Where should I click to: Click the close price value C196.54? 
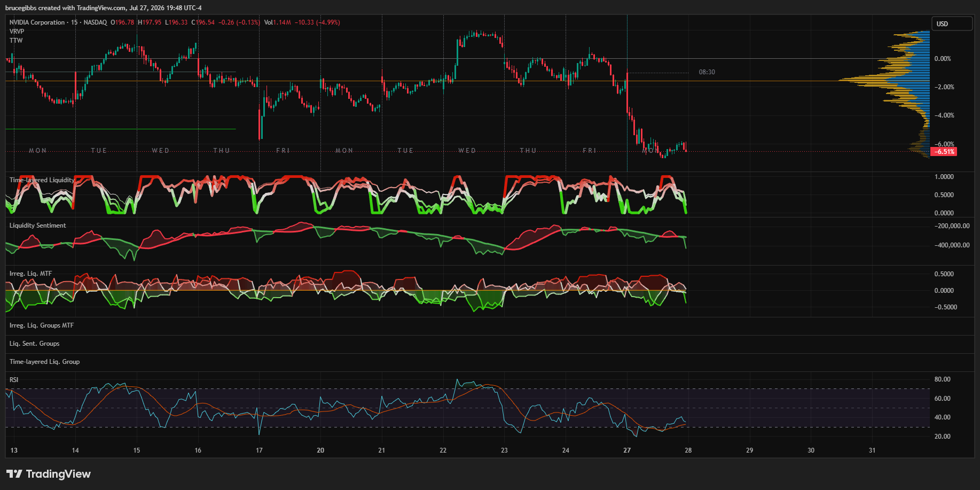pos(203,22)
